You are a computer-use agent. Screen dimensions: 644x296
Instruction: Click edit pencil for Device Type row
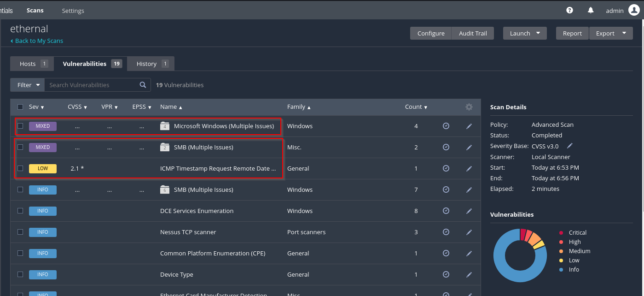point(469,274)
